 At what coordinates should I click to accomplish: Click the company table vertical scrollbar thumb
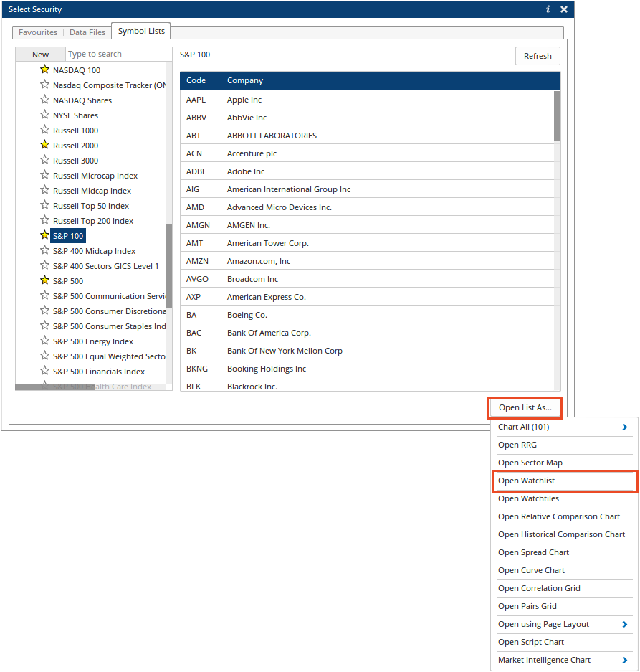(556, 115)
